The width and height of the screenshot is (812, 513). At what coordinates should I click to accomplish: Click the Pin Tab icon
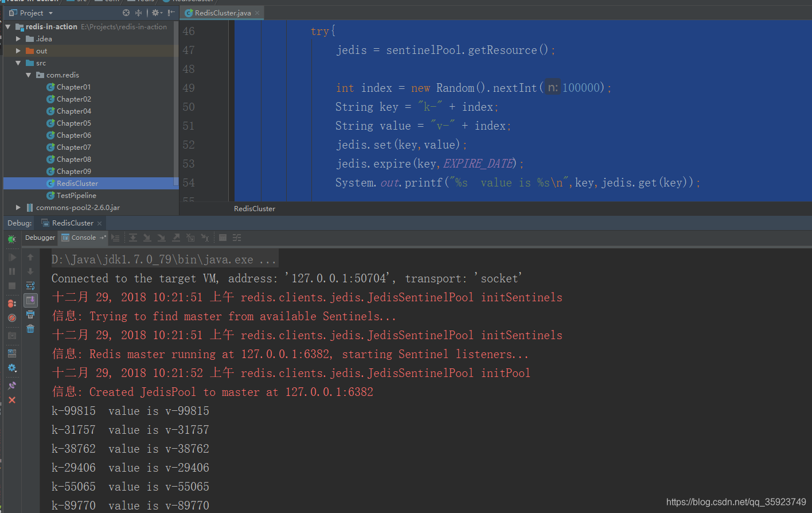coord(12,386)
